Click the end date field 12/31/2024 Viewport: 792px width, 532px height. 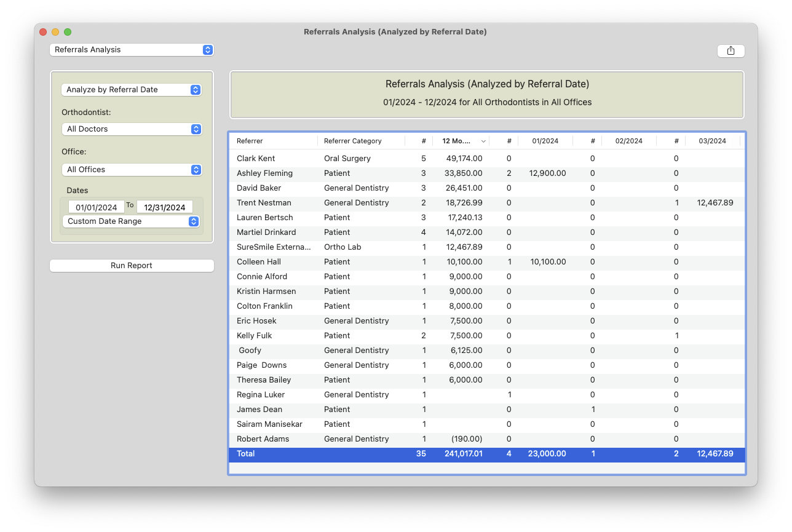pyautogui.click(x=165, y=207)
